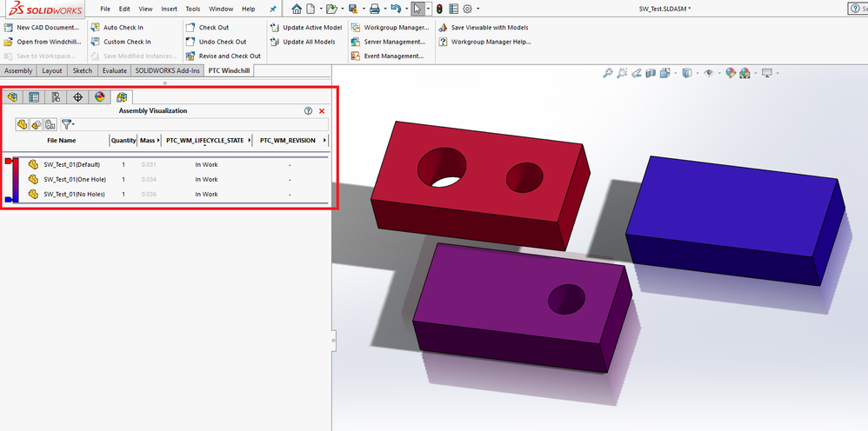Open the Insert menu
This screenshot has width=868, height=431.
168,9
